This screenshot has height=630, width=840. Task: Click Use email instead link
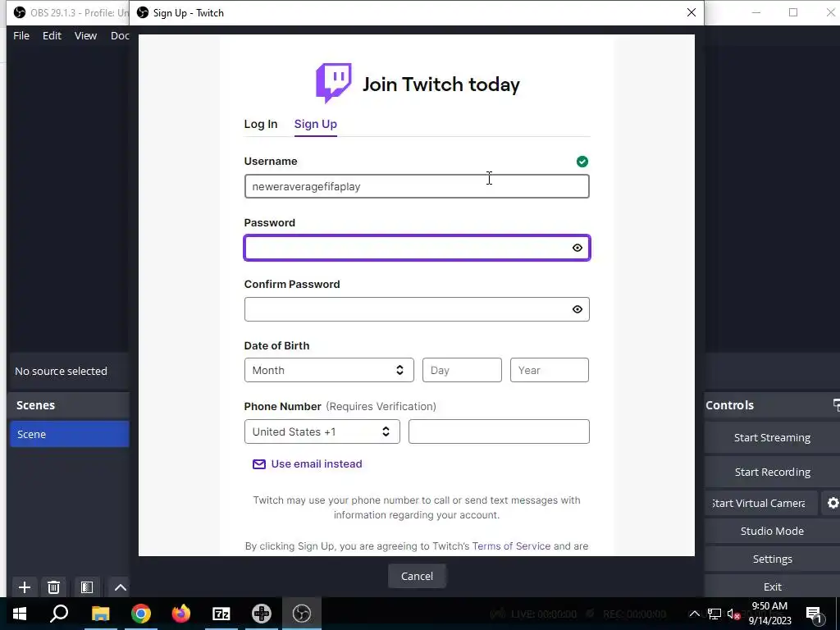pyautogui.click(x=317, y=464)
